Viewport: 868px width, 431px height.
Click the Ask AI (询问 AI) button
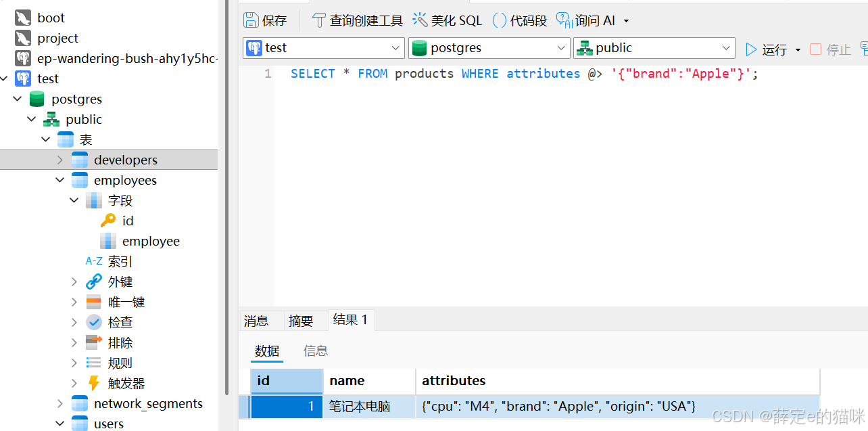(585, 20)
